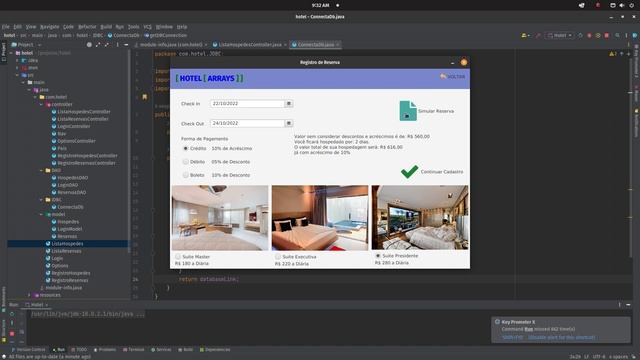640x360 pixels.
Task: Collapse the model package
Action: 41,214
